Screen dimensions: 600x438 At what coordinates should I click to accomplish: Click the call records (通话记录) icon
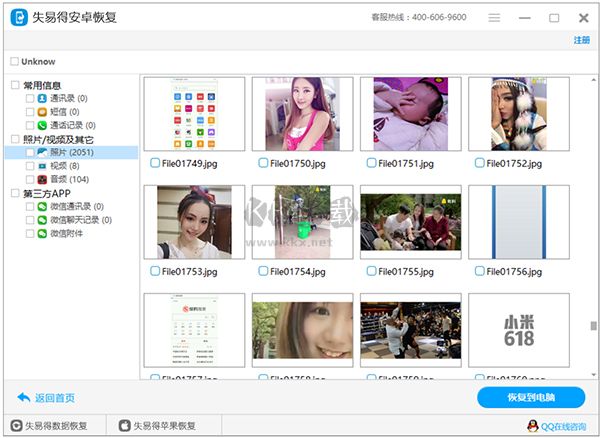click(x=42, y=126)
